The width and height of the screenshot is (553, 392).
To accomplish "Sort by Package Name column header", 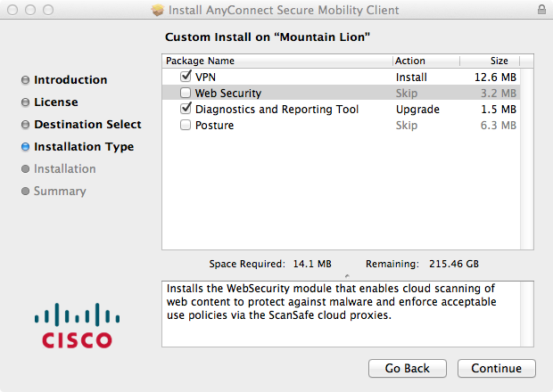I will (x=277, y=61).
